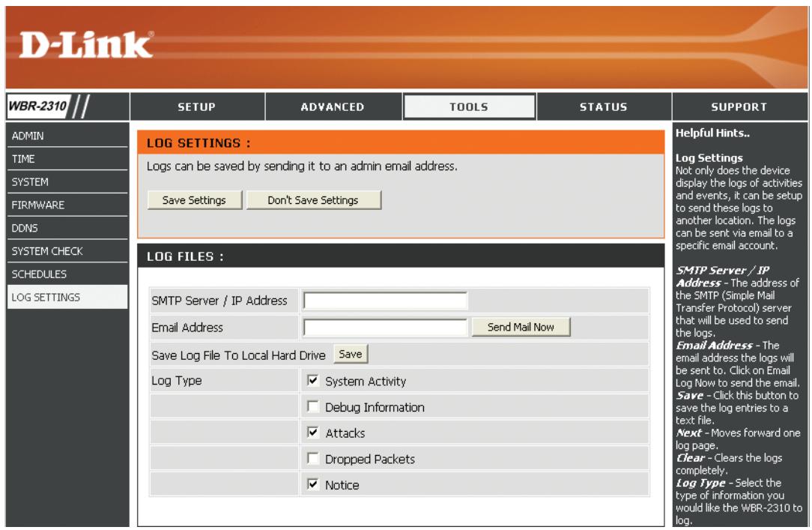Open the ADMIN sidebar page
Viewport: 812px width, 530px height.
67,136
